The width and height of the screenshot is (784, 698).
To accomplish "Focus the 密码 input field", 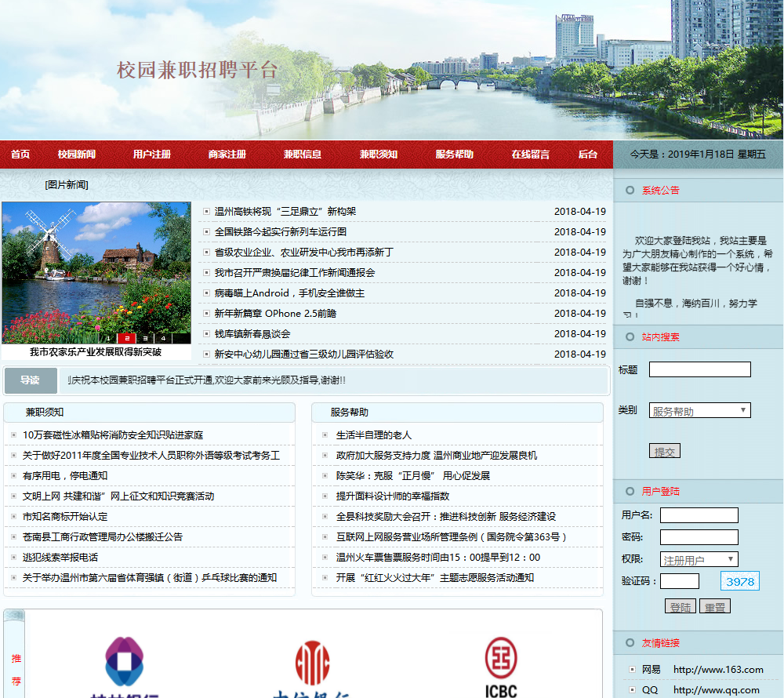I will 699,537.
